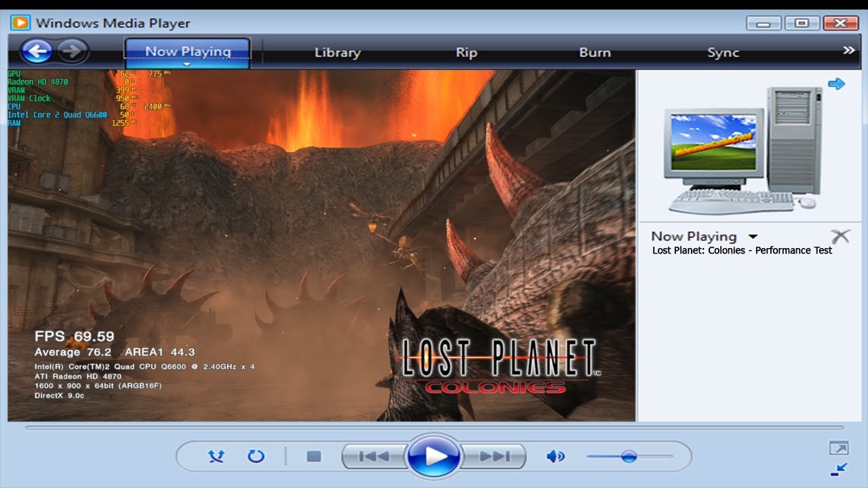Viewport: 868px width, 488px height.
Task: Maximize the Windows Media Player window
Action: [802, 23]
